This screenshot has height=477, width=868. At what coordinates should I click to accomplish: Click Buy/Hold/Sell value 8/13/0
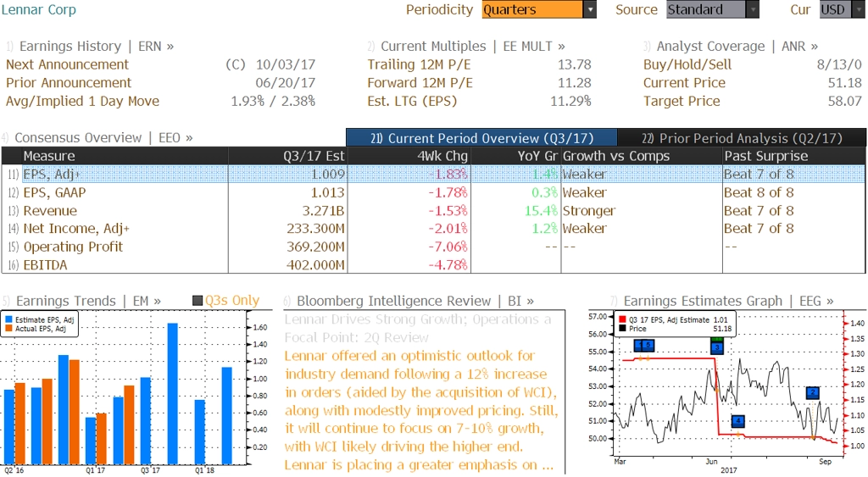pos(839,64)
